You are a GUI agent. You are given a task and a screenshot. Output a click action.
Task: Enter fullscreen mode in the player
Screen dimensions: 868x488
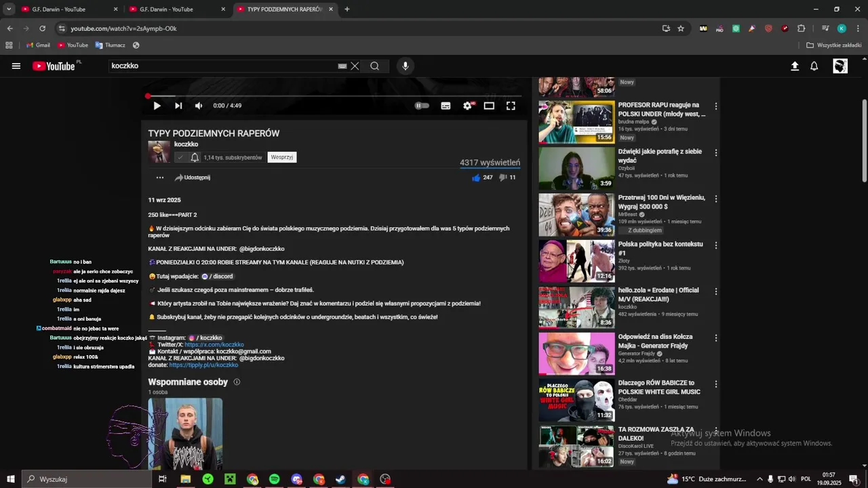511,106
